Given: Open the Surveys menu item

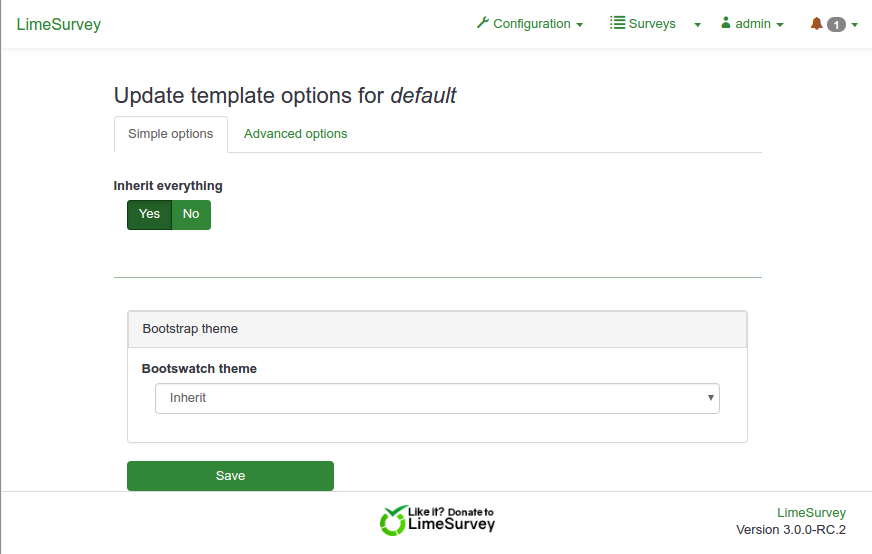Looking at the screenshot, I should pyautogui.click(x=652, y=24).
